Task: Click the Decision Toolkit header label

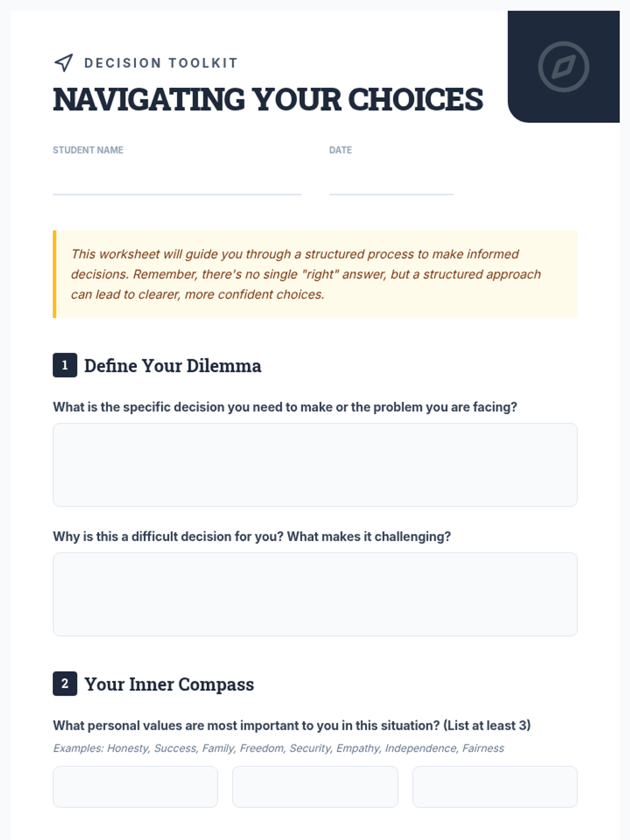Action: 161,63
